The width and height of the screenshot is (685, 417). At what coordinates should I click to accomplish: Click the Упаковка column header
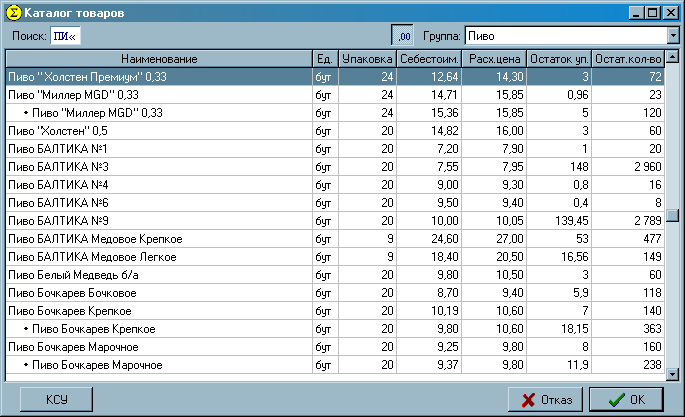(367, 59)
